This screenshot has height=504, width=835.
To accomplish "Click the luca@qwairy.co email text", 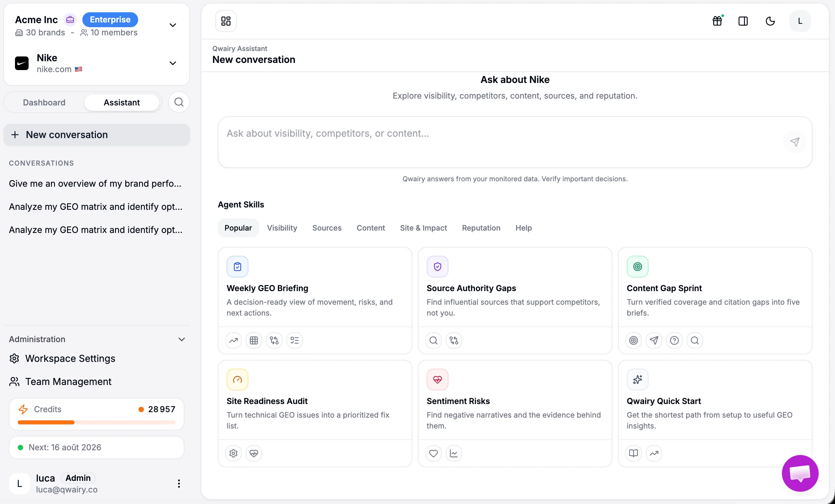I will coord(67,489).
